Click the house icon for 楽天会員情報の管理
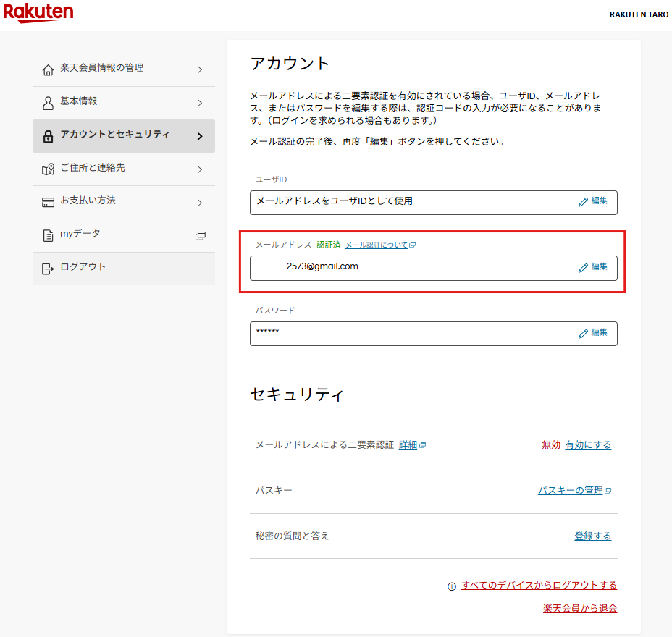 click(49, 69)
